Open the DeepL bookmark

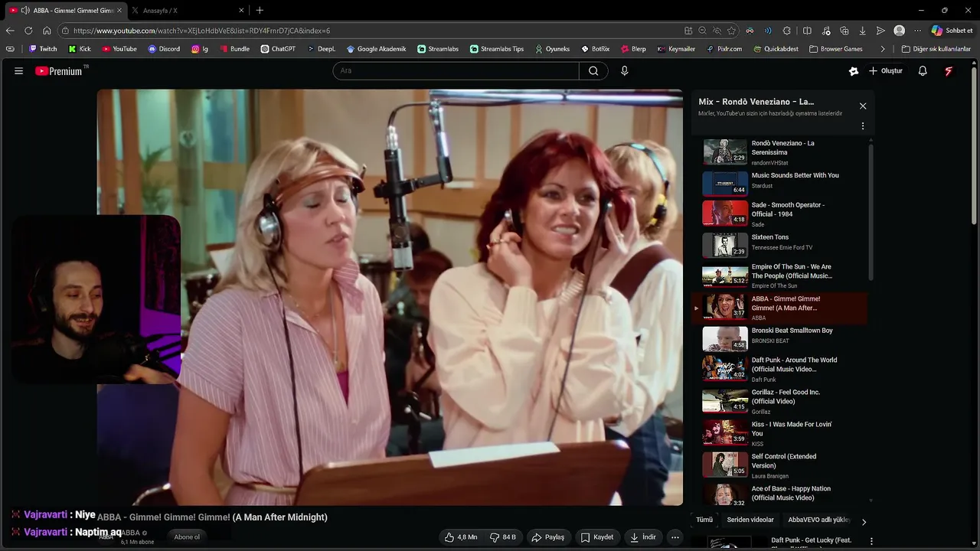(x=322, y=49)
